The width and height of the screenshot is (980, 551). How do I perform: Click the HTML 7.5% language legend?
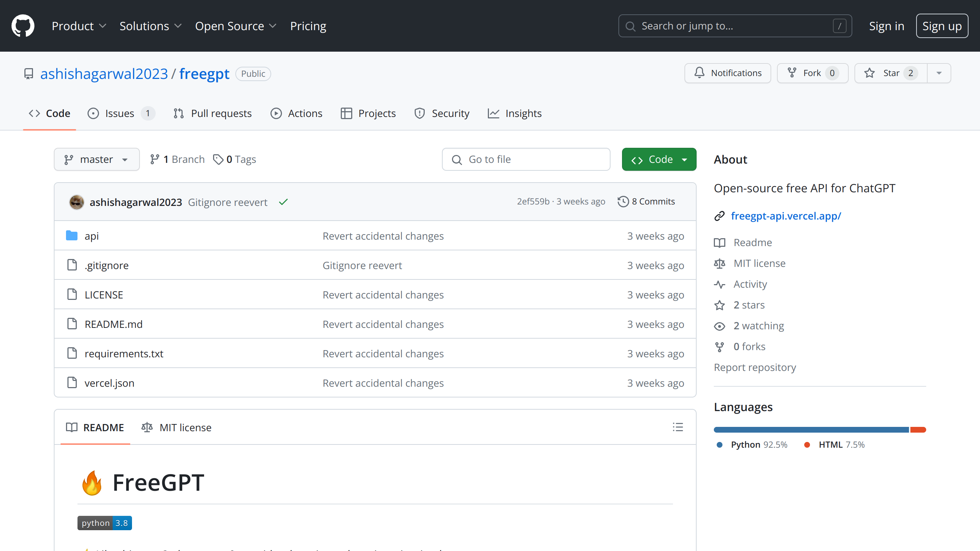[834, 444]
